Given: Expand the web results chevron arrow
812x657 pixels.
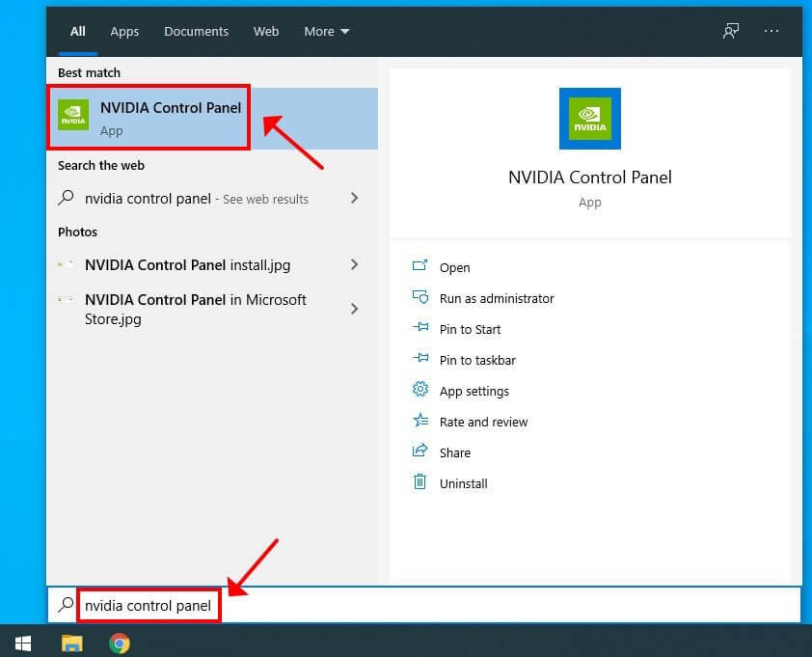Looking at the screenshot, I should pos(354,198).
